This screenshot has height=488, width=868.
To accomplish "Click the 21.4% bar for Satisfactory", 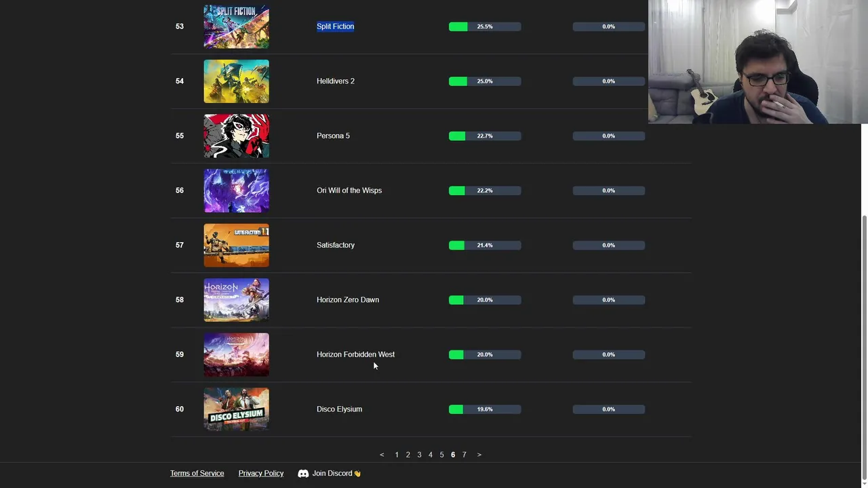I will [485, 245].
